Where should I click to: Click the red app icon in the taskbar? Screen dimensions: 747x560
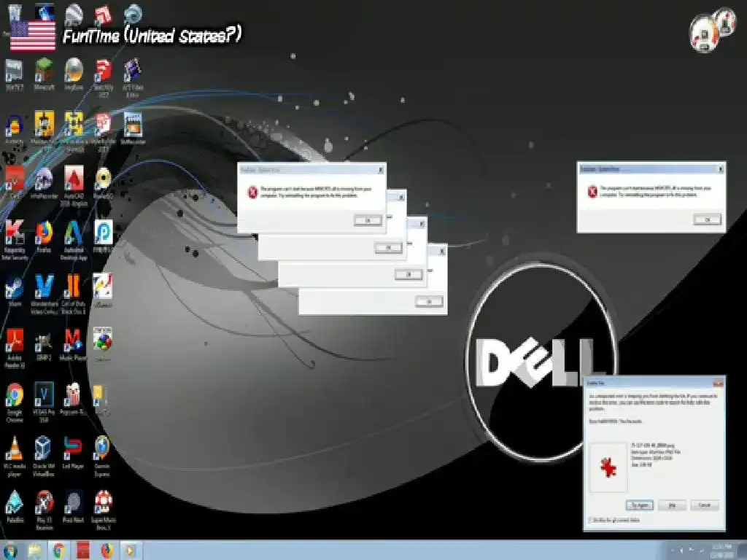coord(83,551)
